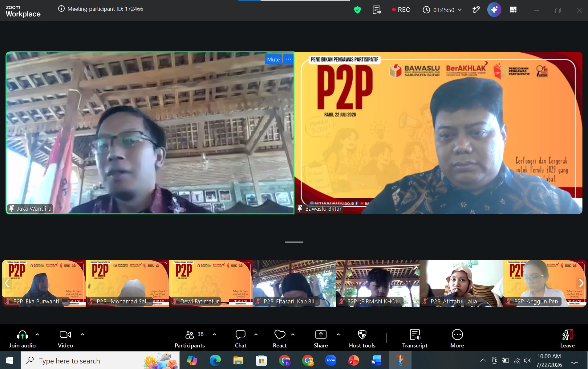The width and height of the screenshot is (588, 369).
Task: Open Microsoft Store from taskbar
Action: click(x=261, y=360)
